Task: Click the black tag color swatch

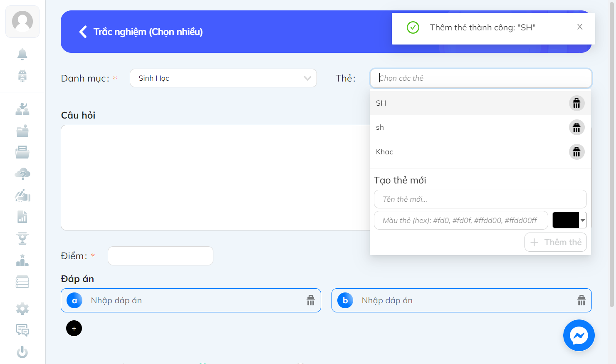Action: [566, 220]
